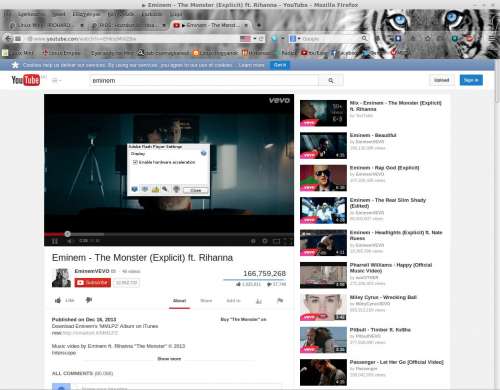500x390 pixels.
Task: Select the Add to tab under the video
Action: point(233,301)
